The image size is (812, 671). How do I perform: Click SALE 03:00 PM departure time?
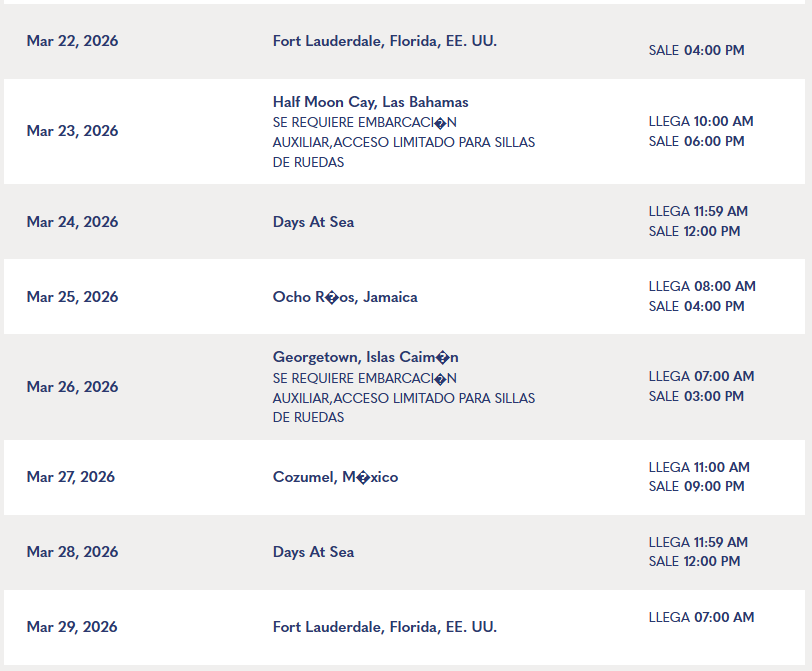[696, 396]
